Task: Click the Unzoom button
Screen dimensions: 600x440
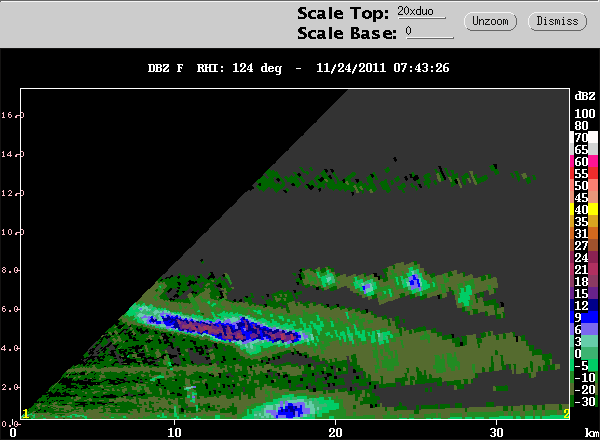Action: click(490, 21)
